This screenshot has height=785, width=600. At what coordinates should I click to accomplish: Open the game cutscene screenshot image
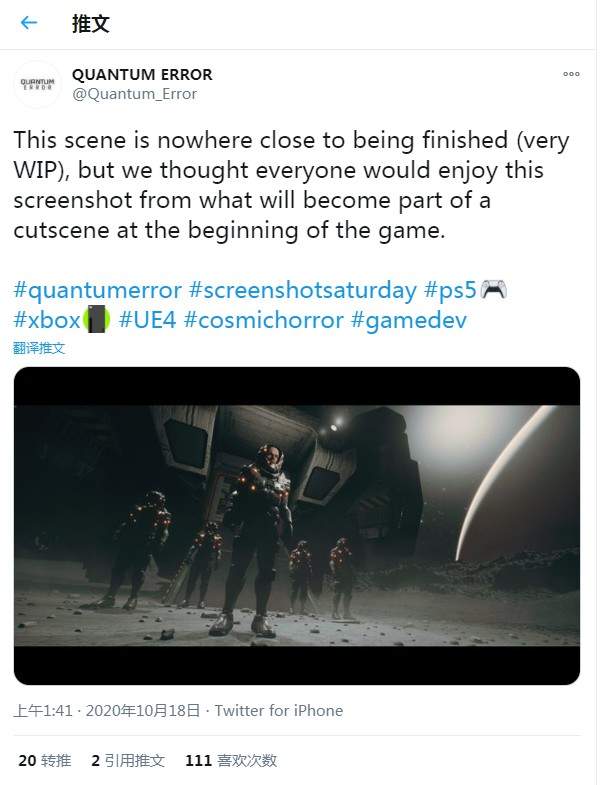pyautogui.click(x=297, y=526)
